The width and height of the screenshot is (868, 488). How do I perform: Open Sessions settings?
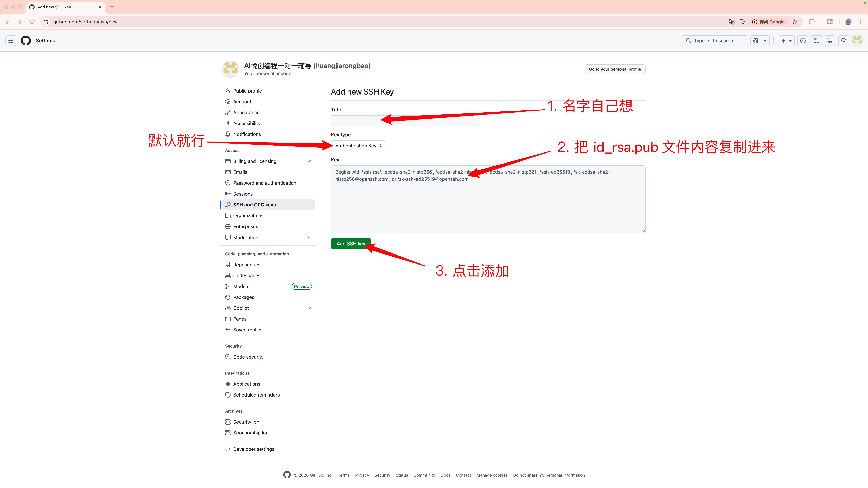[268, 194]
